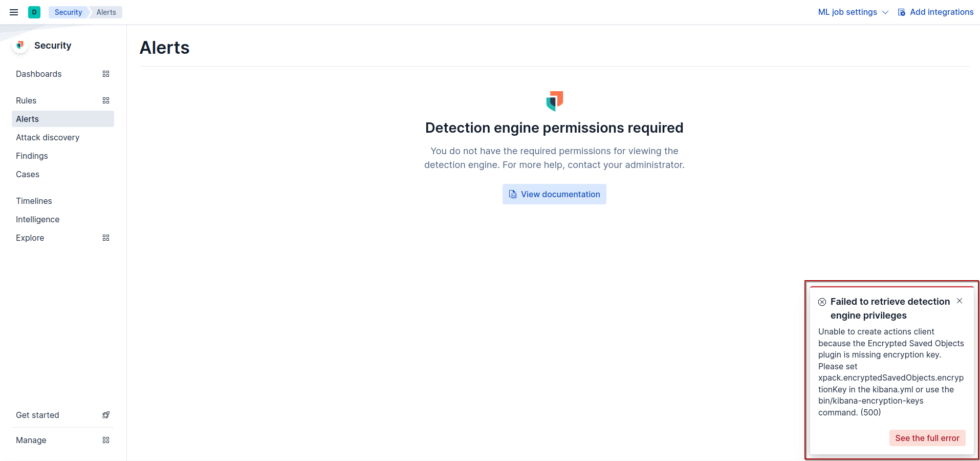
Task: Open Manage in the sidebar
Action: 31,440
